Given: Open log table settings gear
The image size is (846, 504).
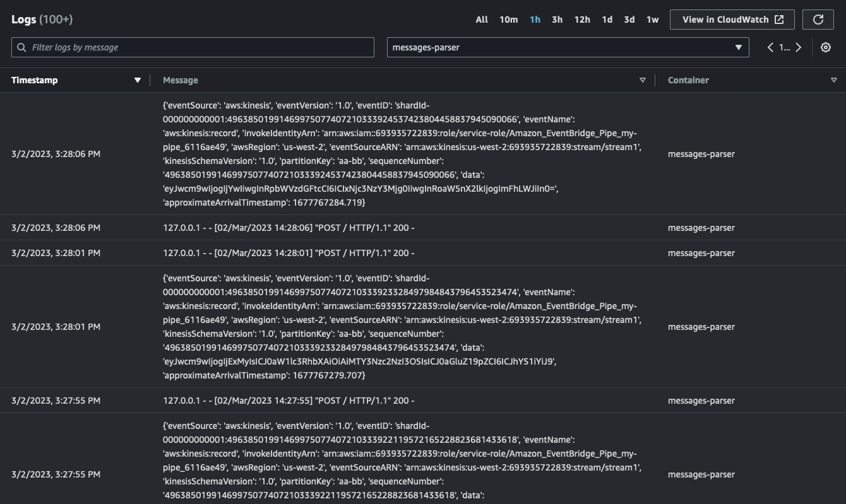Looking at the screenshot, I should click(826, 47).
